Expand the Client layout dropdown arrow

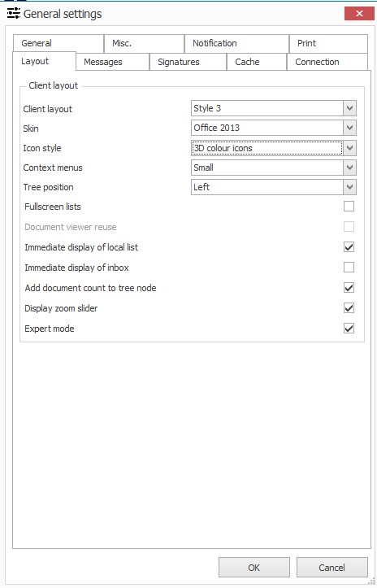pyautogui.click(x=349, y=108)
